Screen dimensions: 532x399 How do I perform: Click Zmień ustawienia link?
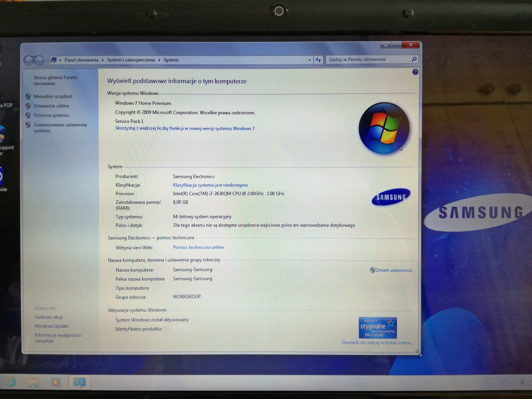point(393,270)
